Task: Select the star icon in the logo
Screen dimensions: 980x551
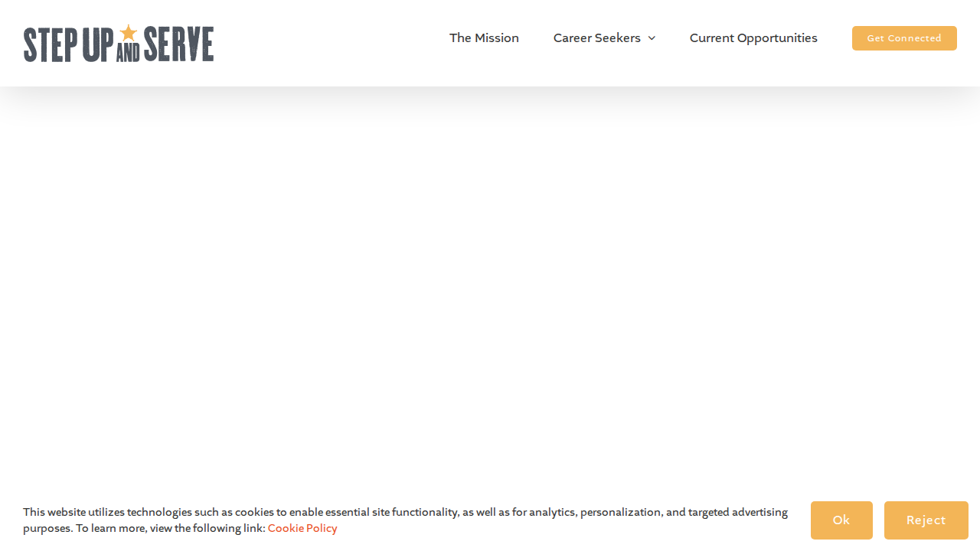Action: 129,32
